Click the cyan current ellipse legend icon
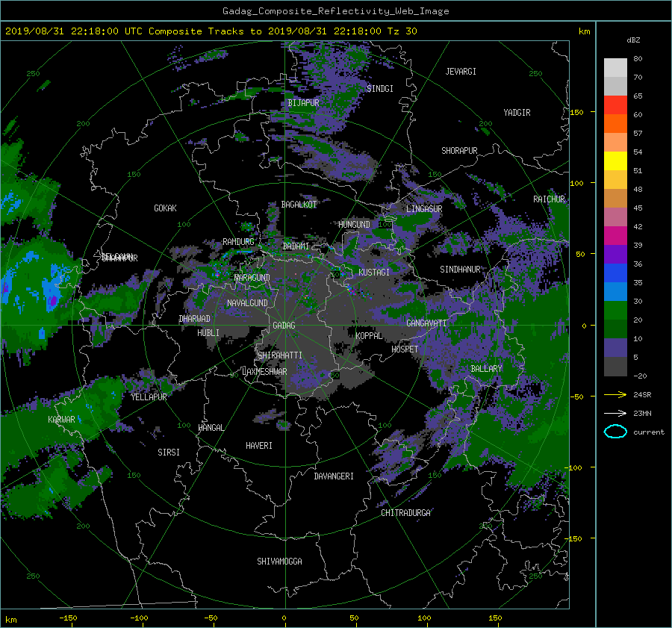The width and height of the screenshot is (672, 628). tap(615, 432)
